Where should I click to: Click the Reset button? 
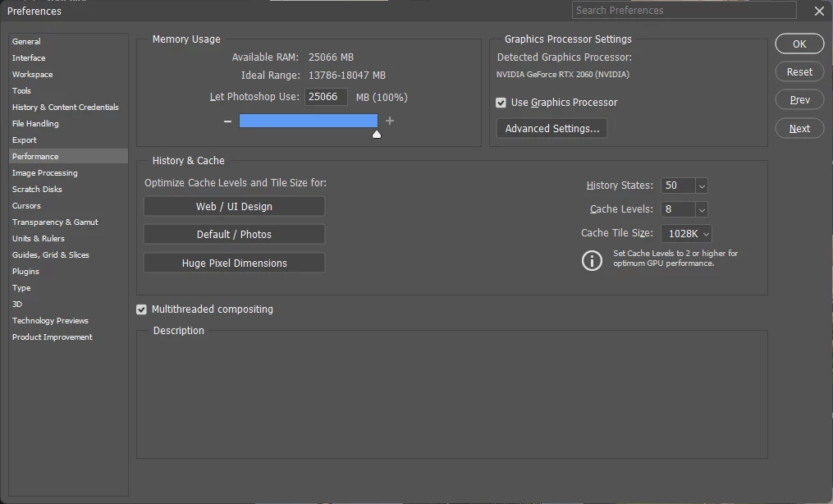[x=799, y=71]
